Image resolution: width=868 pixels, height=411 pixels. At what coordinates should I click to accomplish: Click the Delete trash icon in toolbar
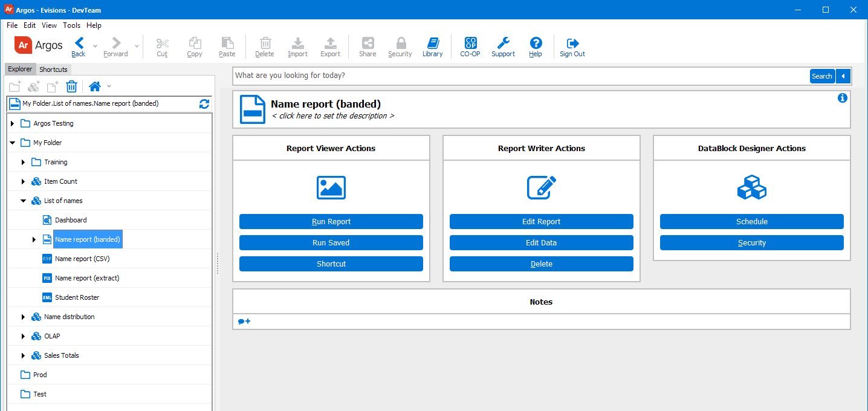(x=265, y=43)
